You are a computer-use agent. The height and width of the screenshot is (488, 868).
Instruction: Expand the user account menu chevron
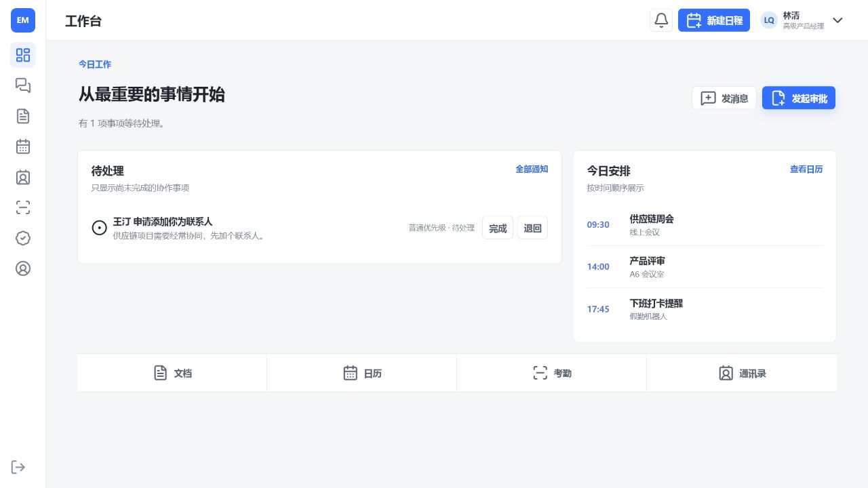coord(837,20)
